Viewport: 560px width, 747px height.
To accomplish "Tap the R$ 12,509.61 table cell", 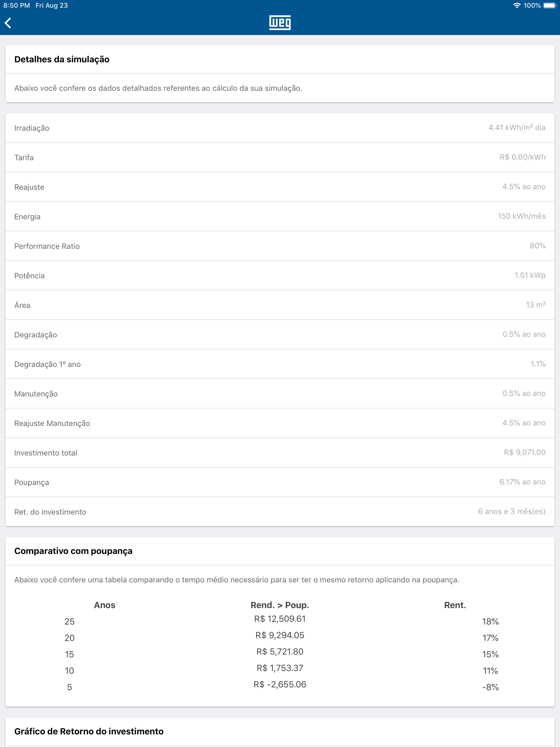I will 280,619.
